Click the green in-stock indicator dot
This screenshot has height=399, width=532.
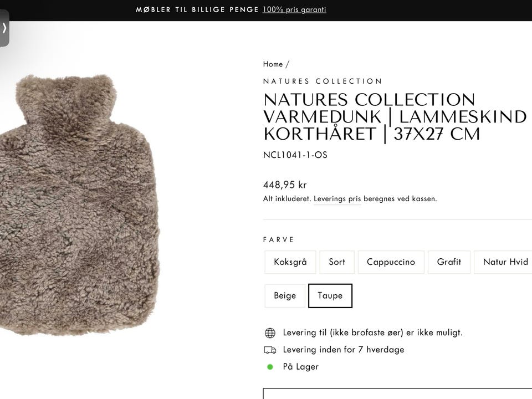[270, 367]
